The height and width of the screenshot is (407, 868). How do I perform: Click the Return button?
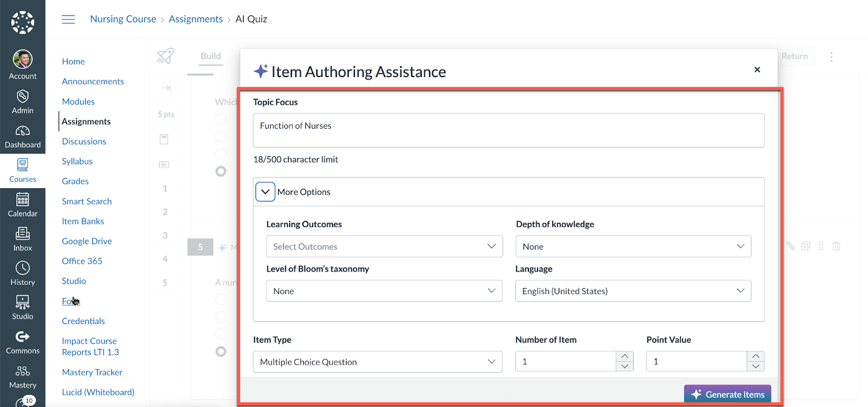click(794, 56)
